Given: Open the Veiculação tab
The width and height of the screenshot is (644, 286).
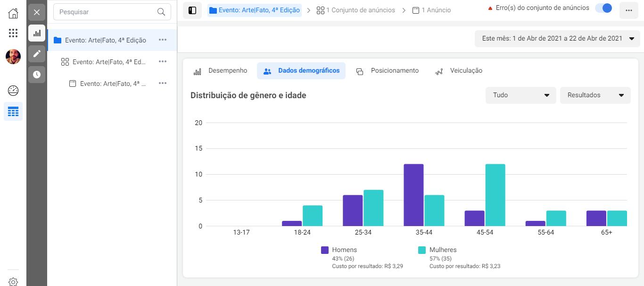Looking at the screenshot, I should click(x=459, y=71).
